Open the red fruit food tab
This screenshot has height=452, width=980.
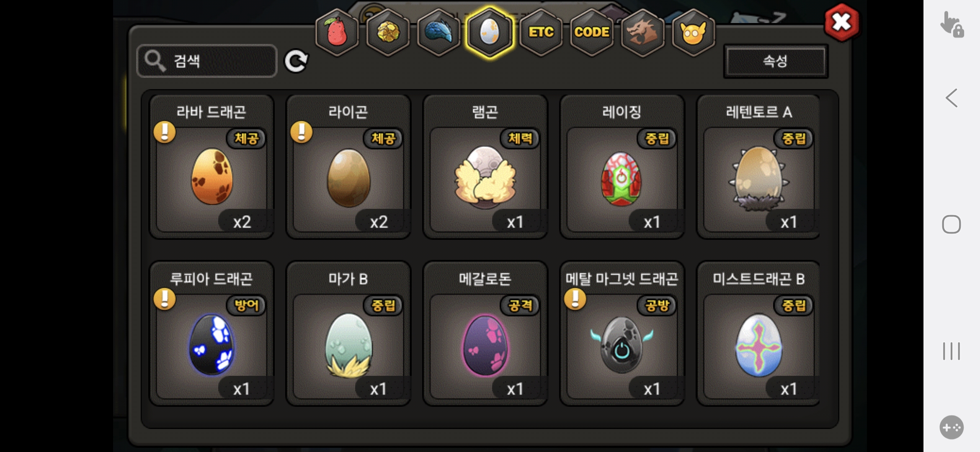pos(337,32)
